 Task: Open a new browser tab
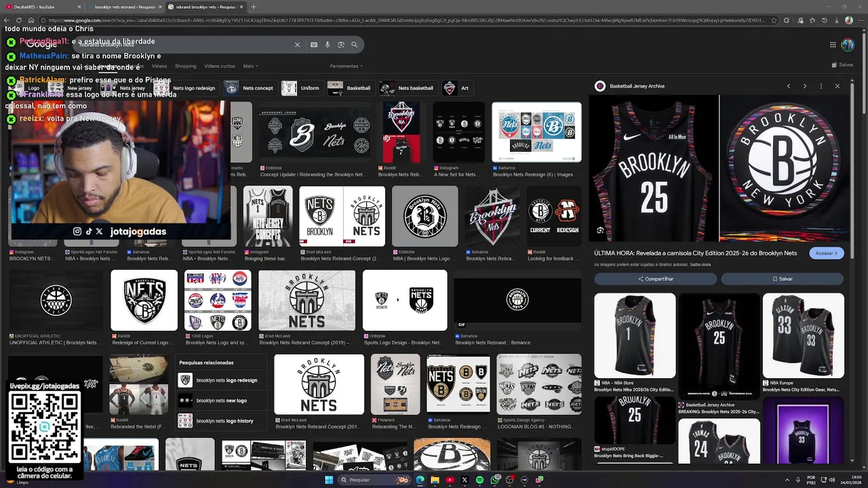tap(254, 7)
